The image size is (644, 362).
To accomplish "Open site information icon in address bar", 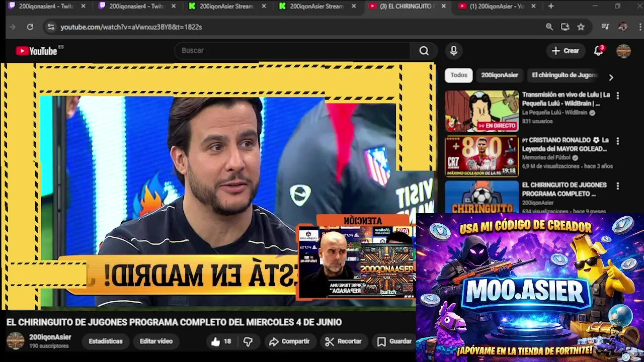I will 50,27.
